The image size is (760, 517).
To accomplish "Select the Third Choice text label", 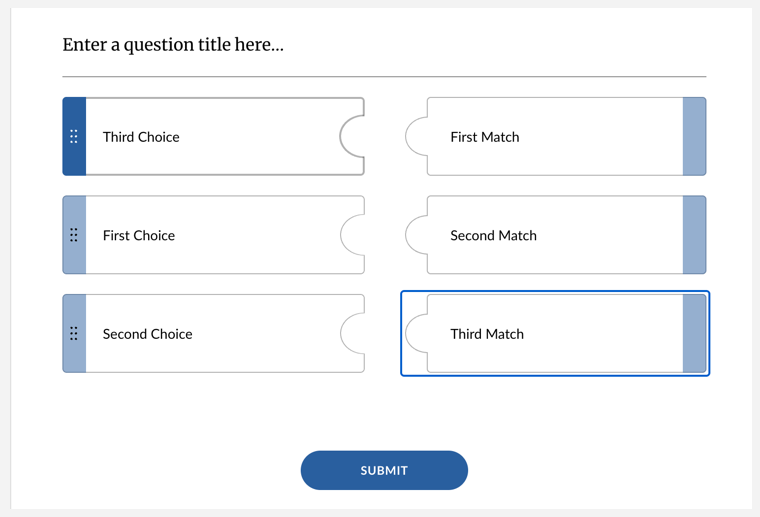I will [141, 137].
